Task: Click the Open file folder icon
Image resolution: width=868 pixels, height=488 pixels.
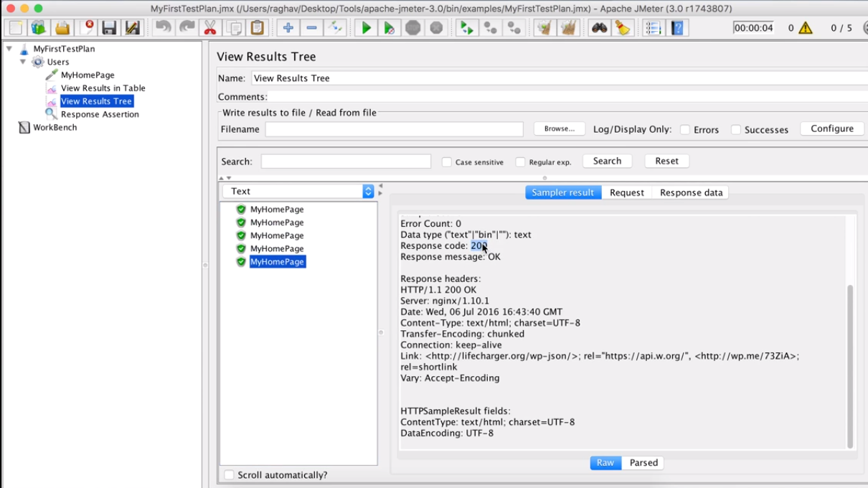Action: [62, 28]
